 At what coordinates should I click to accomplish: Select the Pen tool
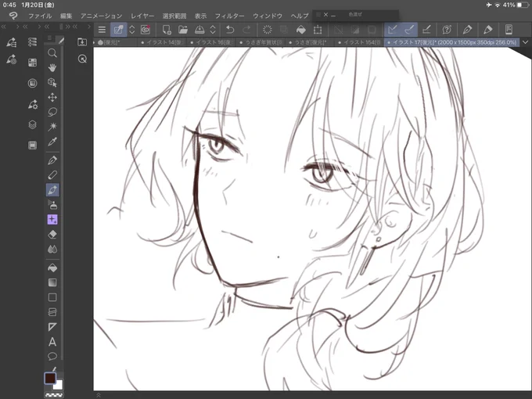[x=52, y=160]
